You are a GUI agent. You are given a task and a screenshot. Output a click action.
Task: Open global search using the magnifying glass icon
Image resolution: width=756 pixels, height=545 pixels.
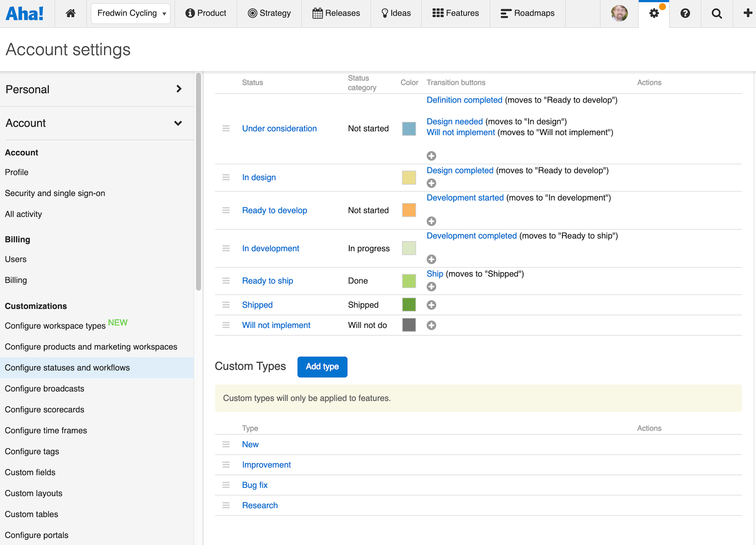click(717, 13)
